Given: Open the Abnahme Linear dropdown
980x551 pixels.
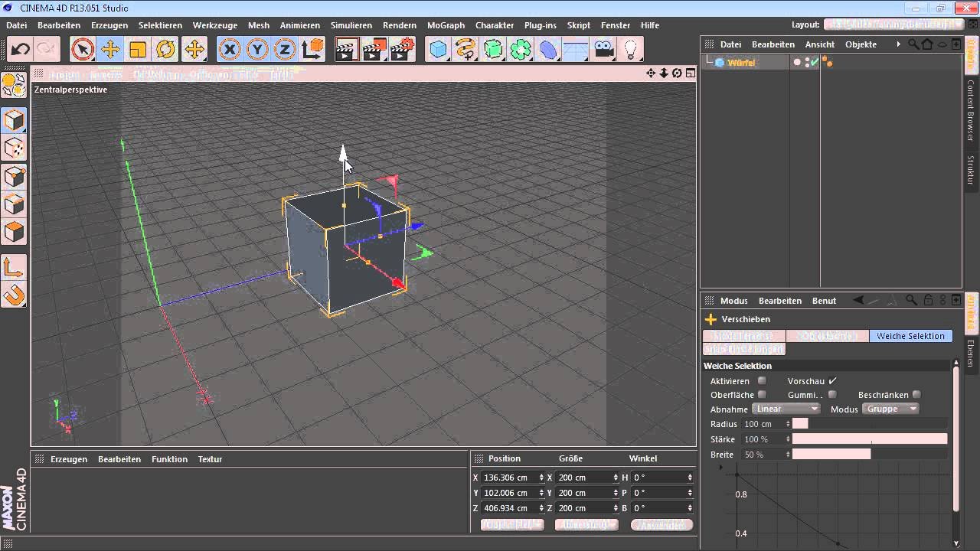Looking at the screenshot, I should 786,409.
